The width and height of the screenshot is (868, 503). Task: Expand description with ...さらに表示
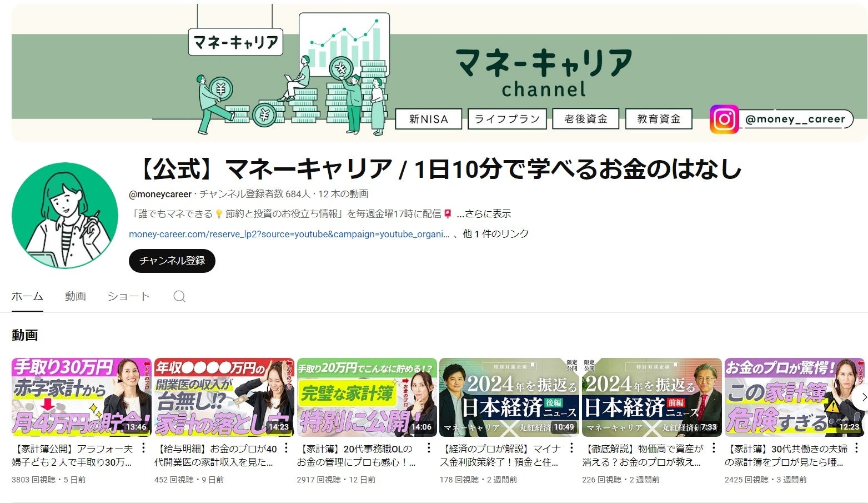pyautogui.click(x=484, y=214)
